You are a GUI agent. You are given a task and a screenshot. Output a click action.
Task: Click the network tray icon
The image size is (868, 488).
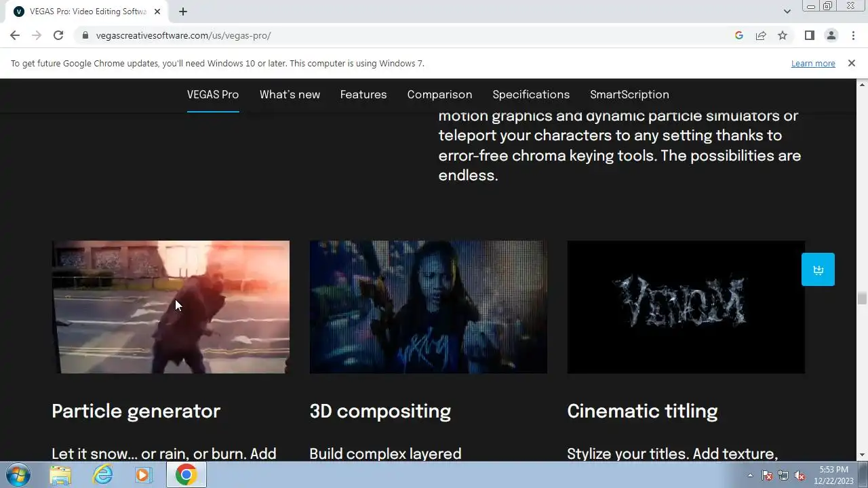pyautogui.click(x=783, y=475)
